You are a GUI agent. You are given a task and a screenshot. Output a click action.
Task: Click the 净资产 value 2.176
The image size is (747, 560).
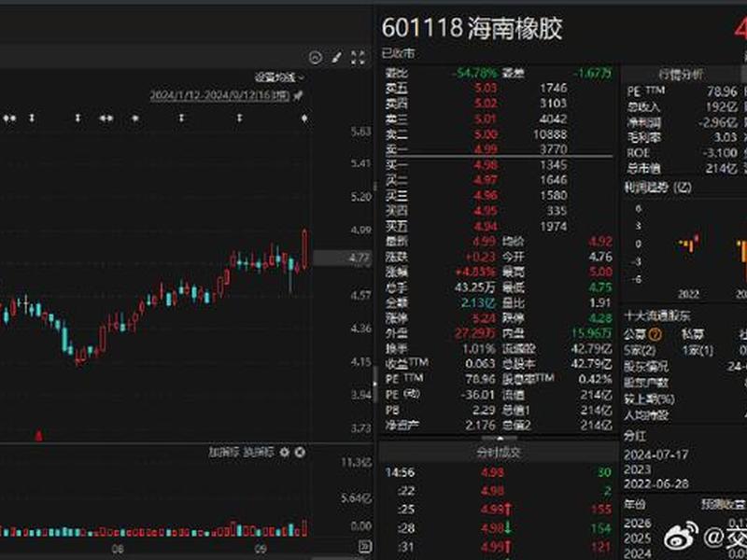pyautogui.click(x=480, y=425)
